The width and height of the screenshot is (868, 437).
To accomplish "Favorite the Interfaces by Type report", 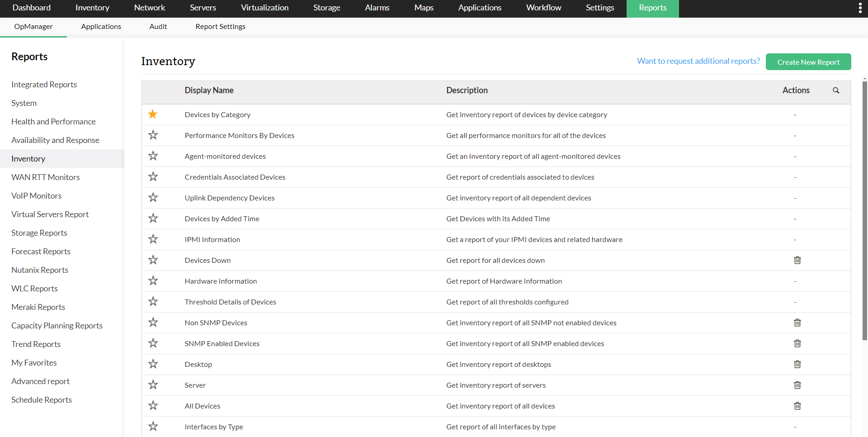I will [153, 426].
